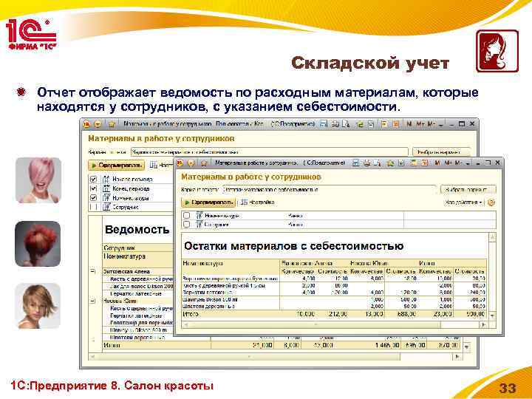Screen dimensions: 532x399
Task: Click the Итого label in the front report
Action: pos(191,314)
